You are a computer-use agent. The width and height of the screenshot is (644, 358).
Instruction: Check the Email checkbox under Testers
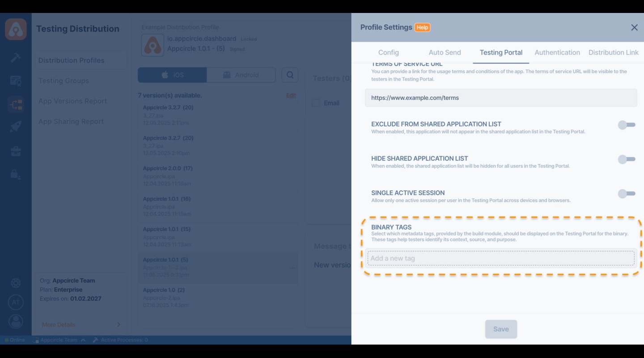click(316, 103)
